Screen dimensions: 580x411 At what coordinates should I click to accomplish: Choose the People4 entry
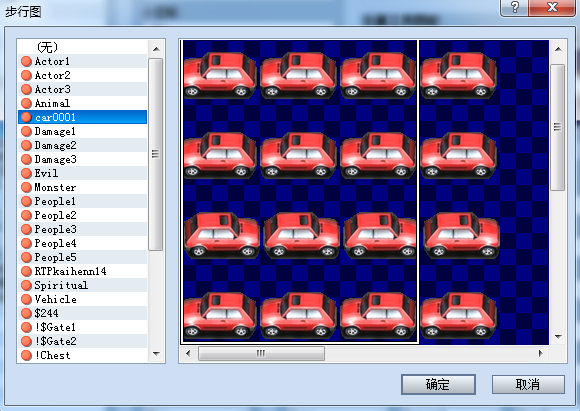(x=82, y=243)
